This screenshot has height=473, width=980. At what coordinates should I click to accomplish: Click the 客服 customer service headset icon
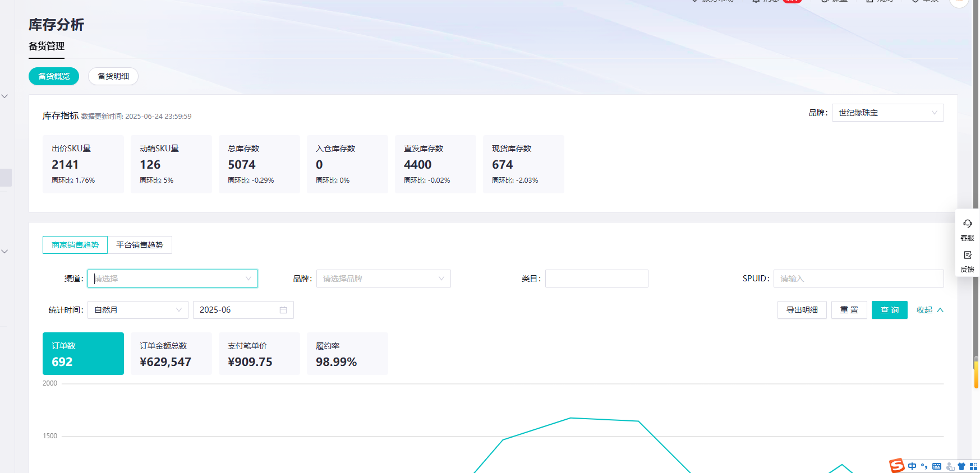(x=967, y=224)
